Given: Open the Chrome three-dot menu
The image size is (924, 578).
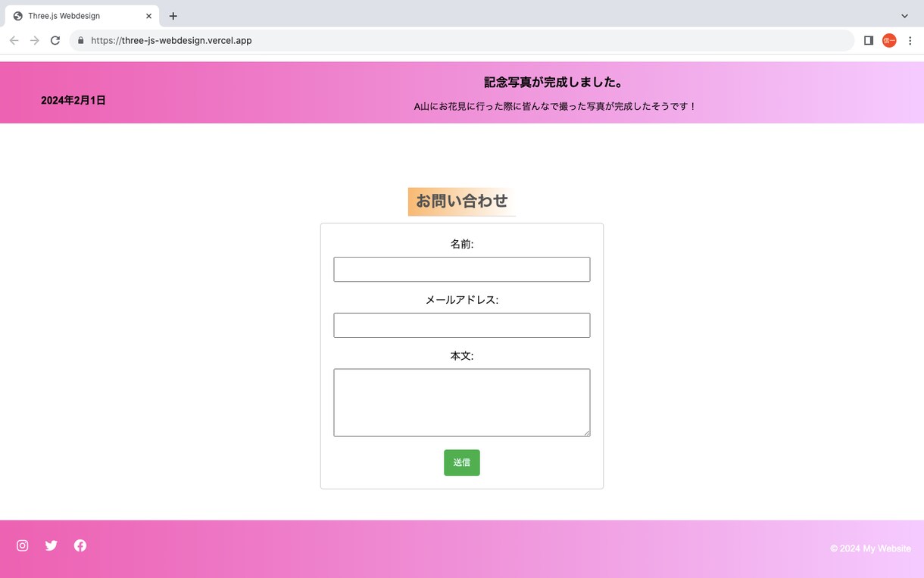Looking at the screenshot, I should [910, 40].
